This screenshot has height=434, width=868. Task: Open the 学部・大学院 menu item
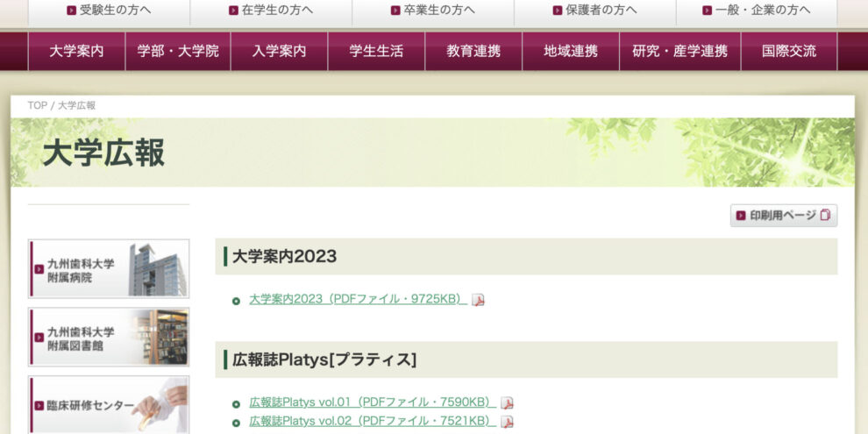pos(178,52)
